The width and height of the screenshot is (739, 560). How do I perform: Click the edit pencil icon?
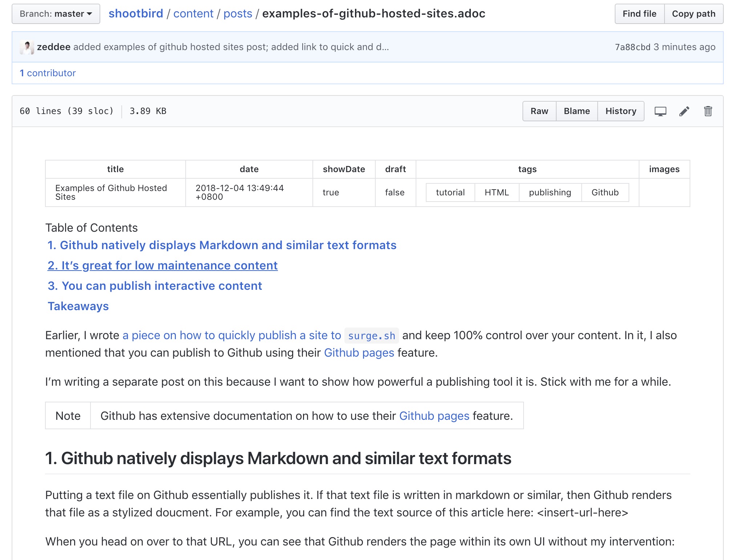(684, 111)
